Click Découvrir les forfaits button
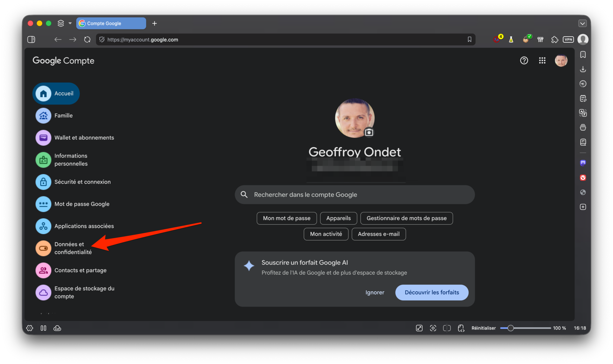 click(432, 292)
